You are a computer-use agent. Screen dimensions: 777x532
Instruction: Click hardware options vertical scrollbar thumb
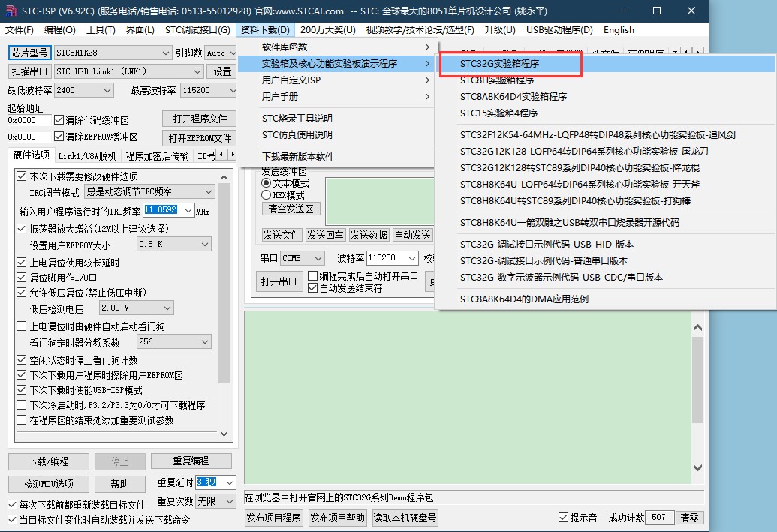click(224, 284)
